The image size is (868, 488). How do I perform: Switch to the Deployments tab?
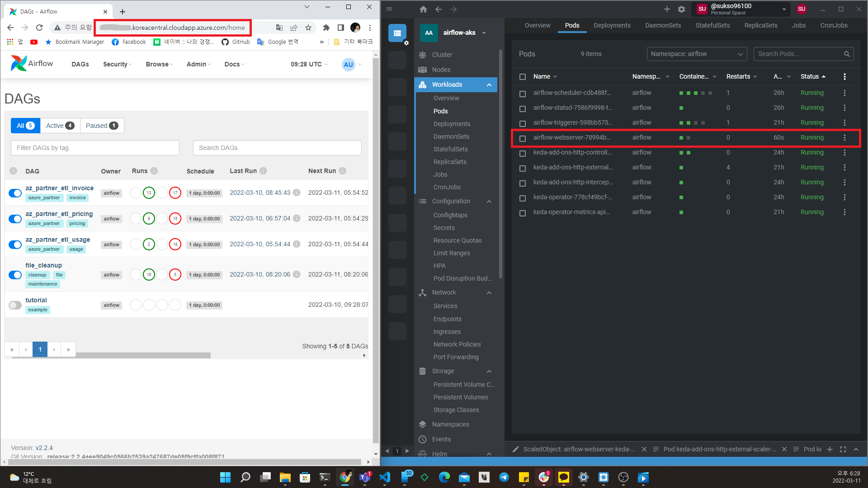[612, 25]
